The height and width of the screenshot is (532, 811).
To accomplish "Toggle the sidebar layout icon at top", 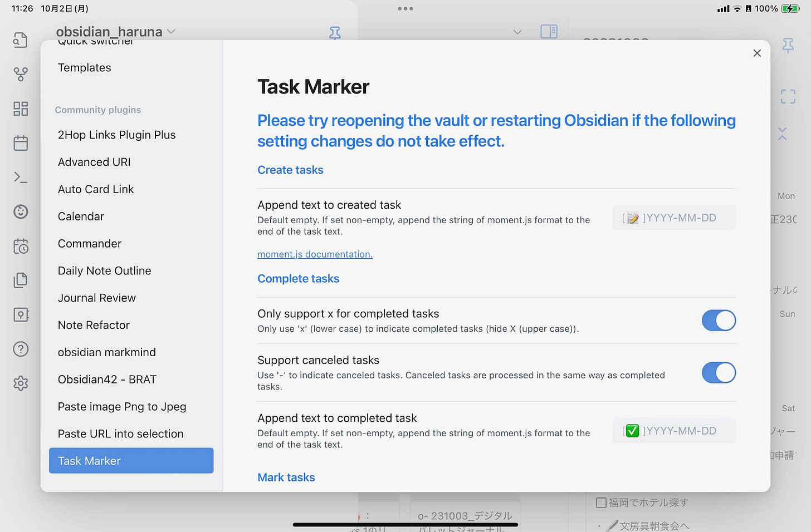I will [549, 32].
